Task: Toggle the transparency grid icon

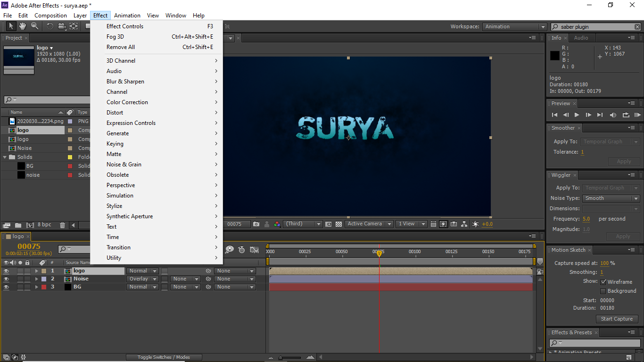Action: [x=339, y=224]
